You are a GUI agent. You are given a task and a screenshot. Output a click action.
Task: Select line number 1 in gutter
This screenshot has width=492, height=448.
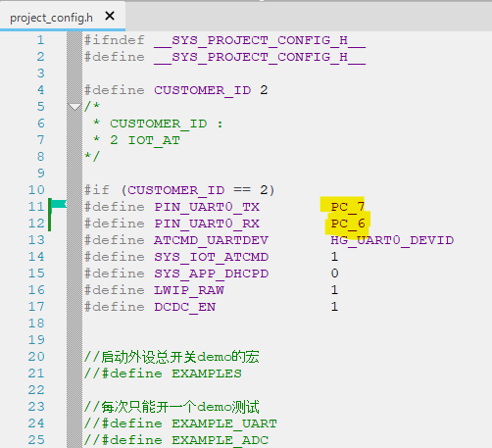tap(40, 40)
